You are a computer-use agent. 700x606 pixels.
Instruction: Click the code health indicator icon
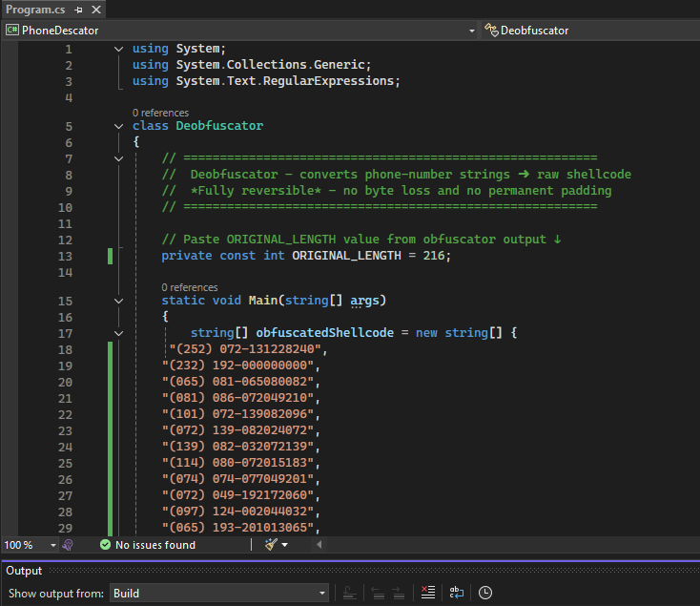[x=68, y=545]
